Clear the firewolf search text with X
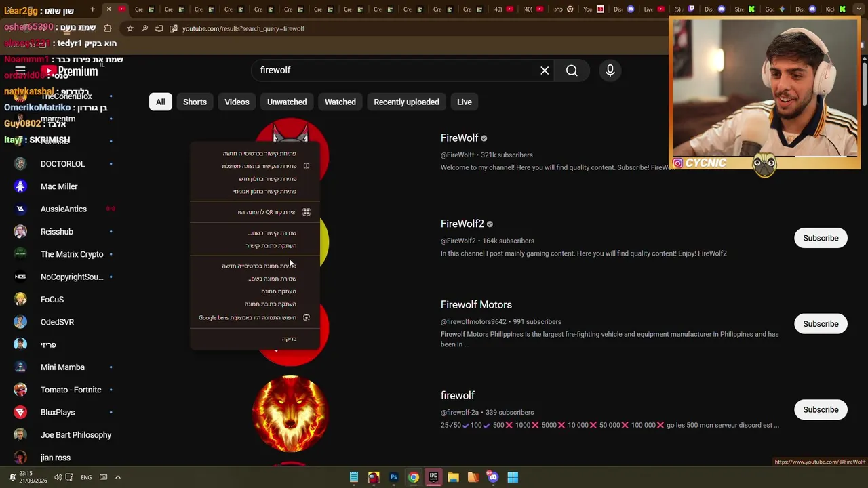 tap(545, 70)
